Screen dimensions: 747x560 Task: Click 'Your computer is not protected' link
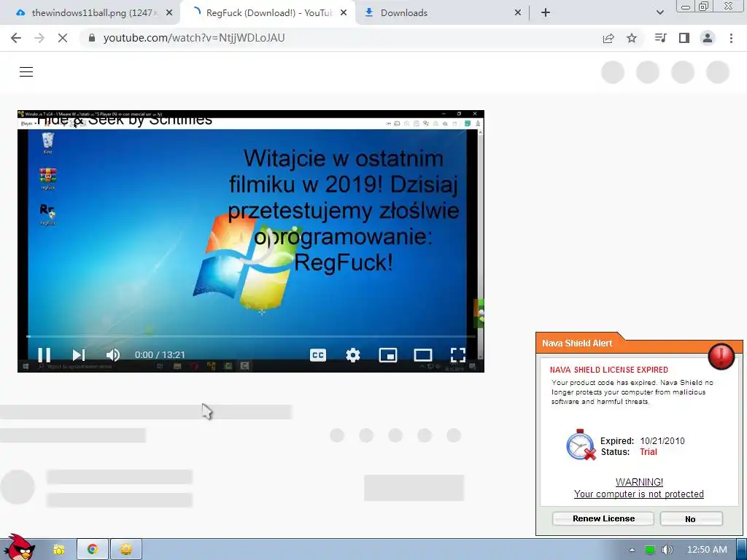click(x=639, y=494)
